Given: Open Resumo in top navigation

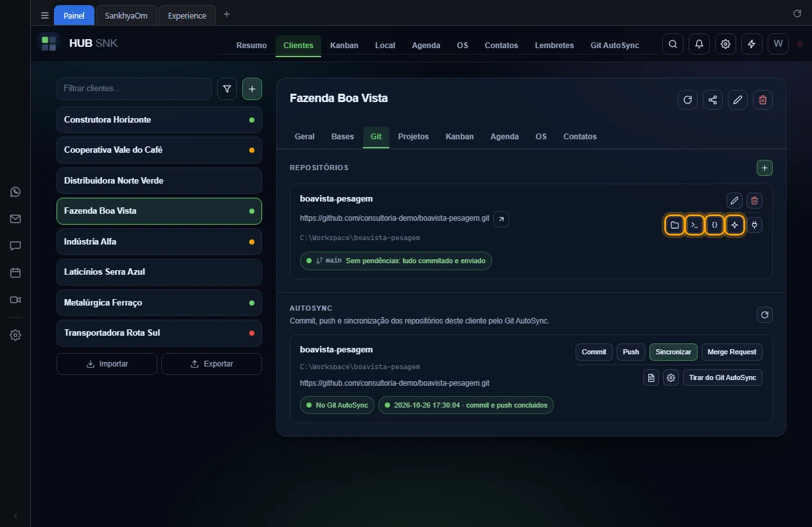Looking at the screenshot, I should click(251, 46).
